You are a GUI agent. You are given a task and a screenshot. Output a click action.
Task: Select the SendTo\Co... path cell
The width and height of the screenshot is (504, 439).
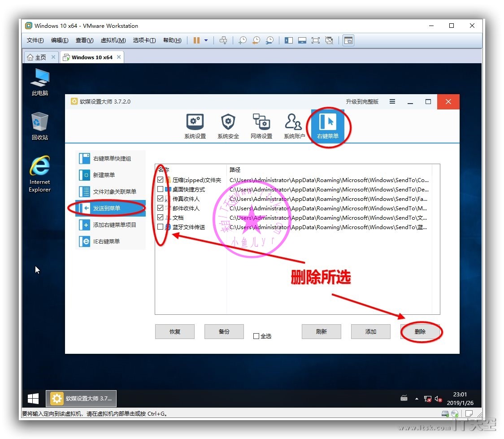pos(329,180)
